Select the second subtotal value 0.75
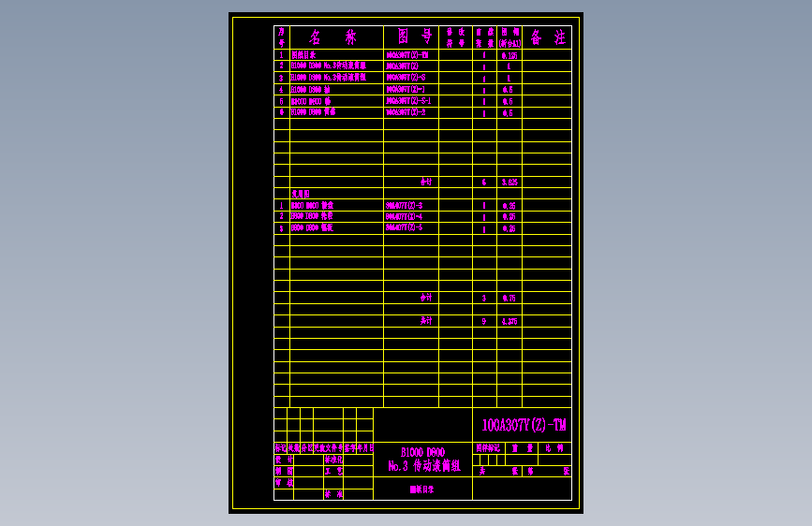This screenshot has width=812, height=526. [x=509, y=299]
